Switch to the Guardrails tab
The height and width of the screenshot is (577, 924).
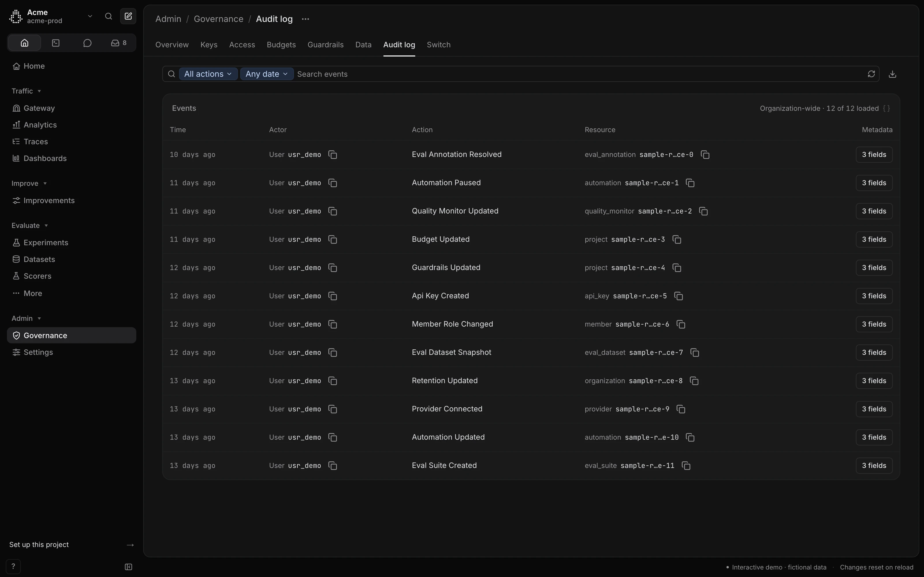[325, 45]
